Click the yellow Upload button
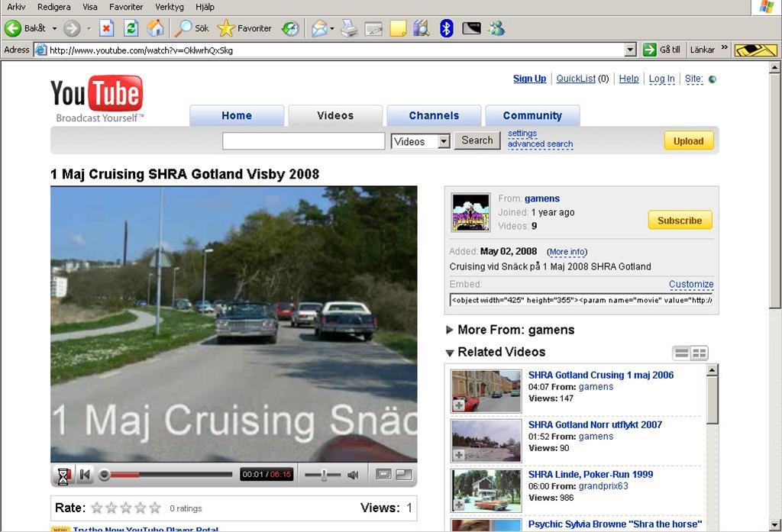Screen dimensions: 782x532 point(688,141)
